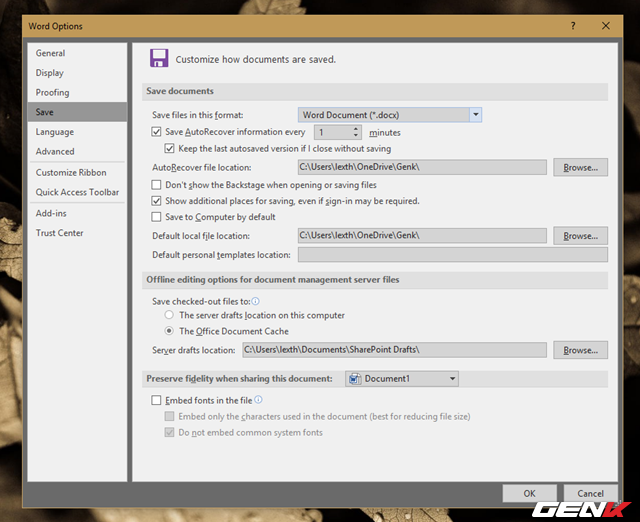Open Trust Center settings

click(x=77, y=233)
